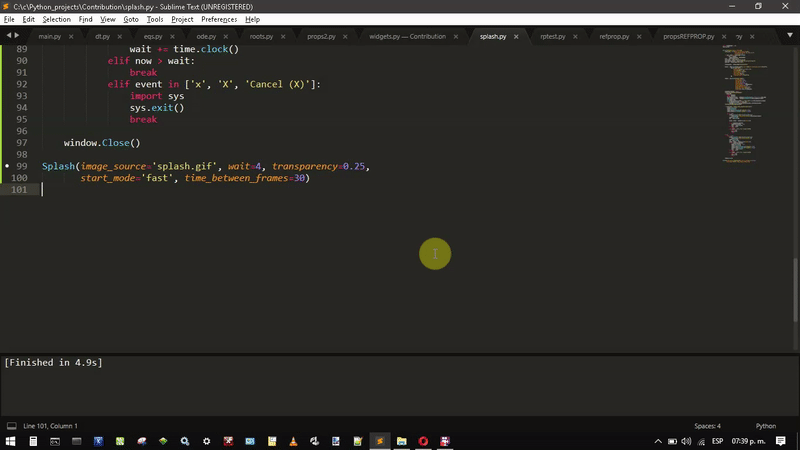Switch to the eqs.py tab
800x450 pixels.
click(153, 37)
